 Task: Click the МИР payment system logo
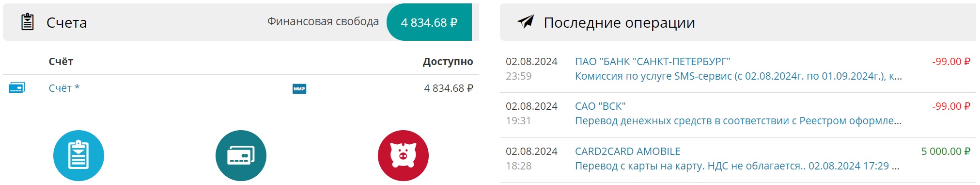(x=299, y=89)
